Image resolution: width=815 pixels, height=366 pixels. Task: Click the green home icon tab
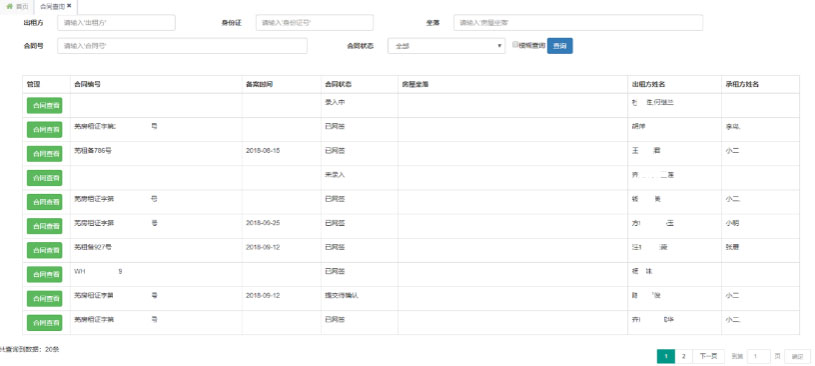(x=17, y=6)
